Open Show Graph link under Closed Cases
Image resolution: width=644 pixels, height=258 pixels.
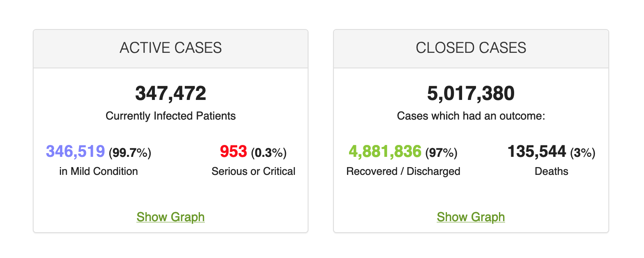[471, 217]
